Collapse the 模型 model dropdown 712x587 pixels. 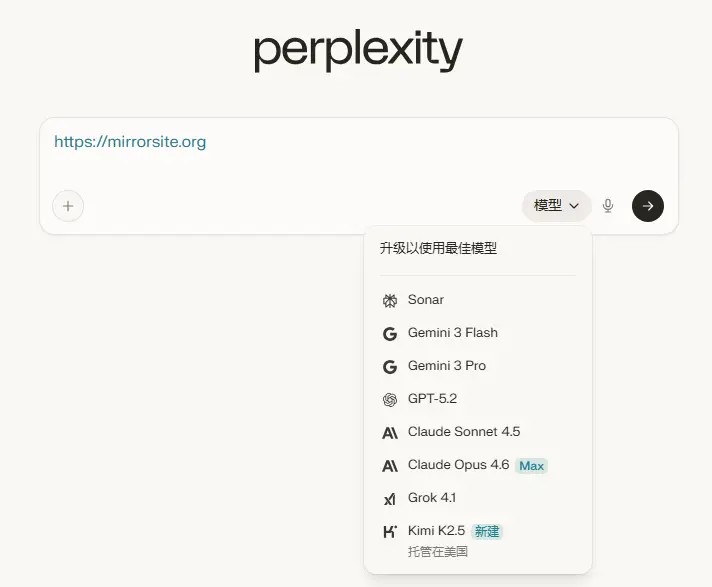pyautogui.click(x=556, y=206)
